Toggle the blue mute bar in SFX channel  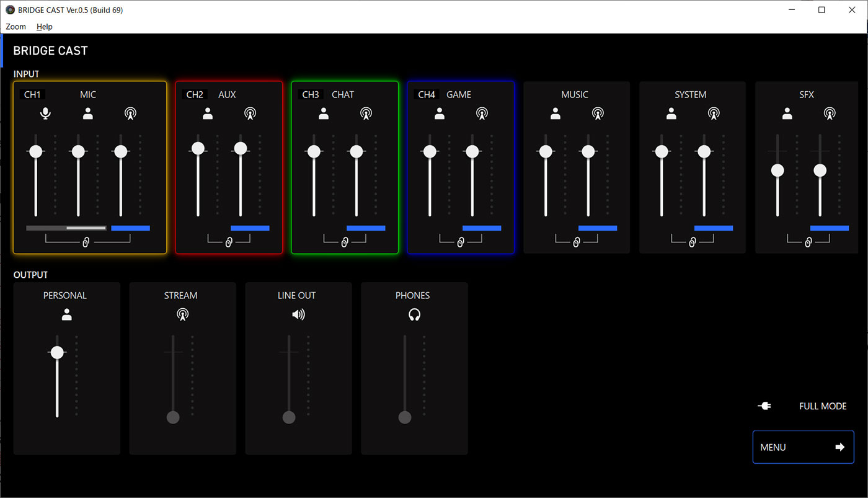coord(830,228)
